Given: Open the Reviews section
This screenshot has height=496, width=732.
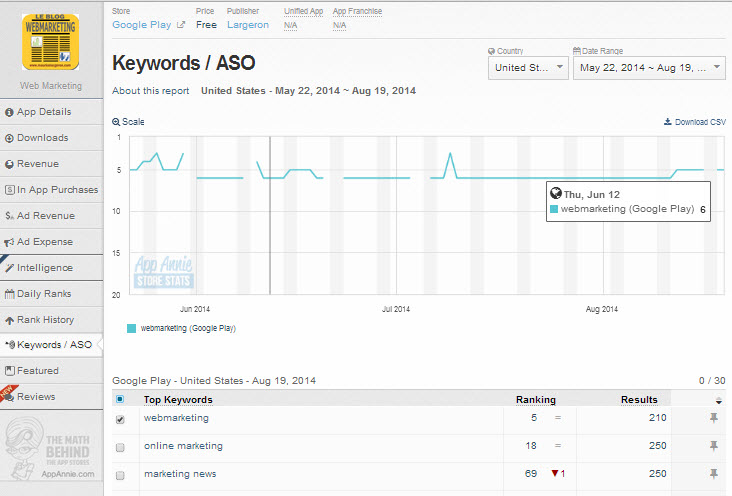Looking at the screenshot, I should [51, 397].
